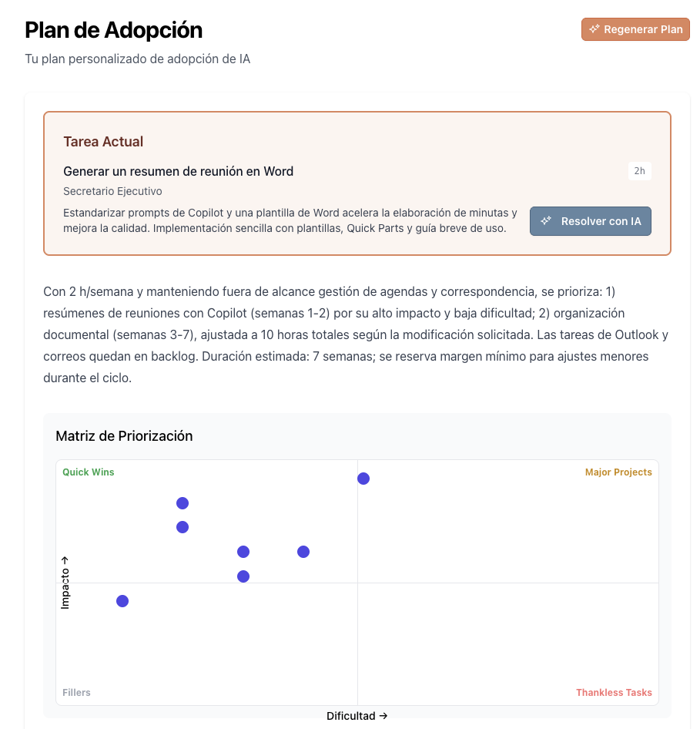
Task: Click the sparkle icon on Resolver con IA
Action: click(547, 220)
